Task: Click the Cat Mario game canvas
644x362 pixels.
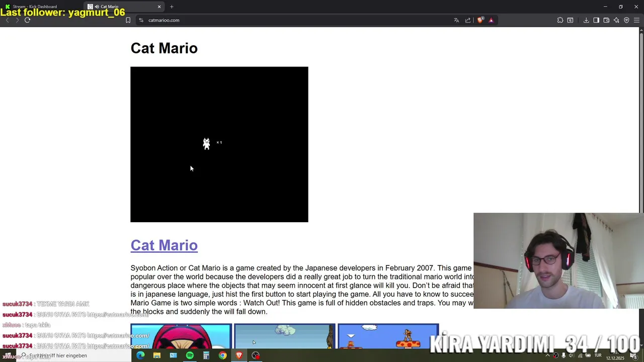Action: [x=219, y=144]
